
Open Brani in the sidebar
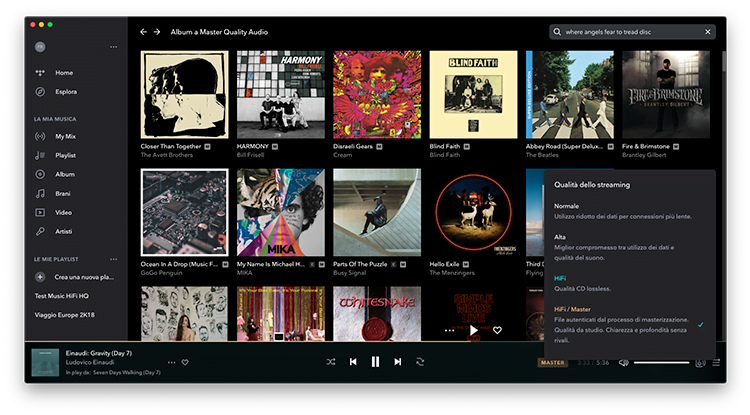[63, 194]
